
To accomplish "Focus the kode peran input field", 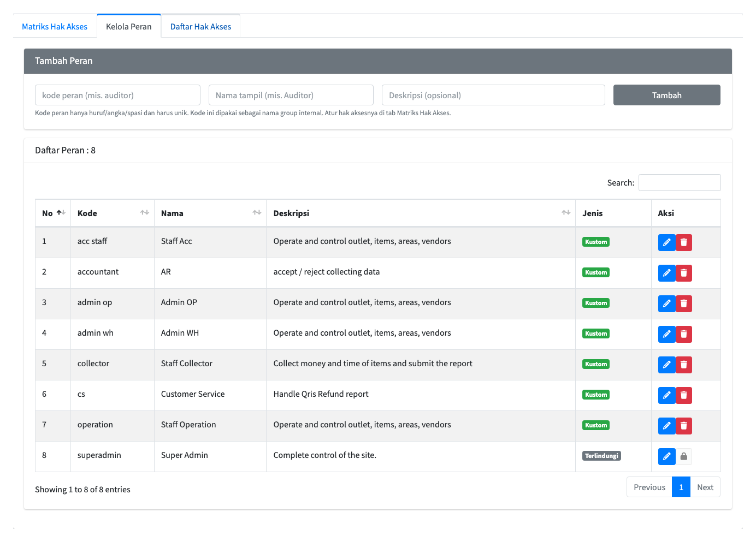I will tap(117, 95).
